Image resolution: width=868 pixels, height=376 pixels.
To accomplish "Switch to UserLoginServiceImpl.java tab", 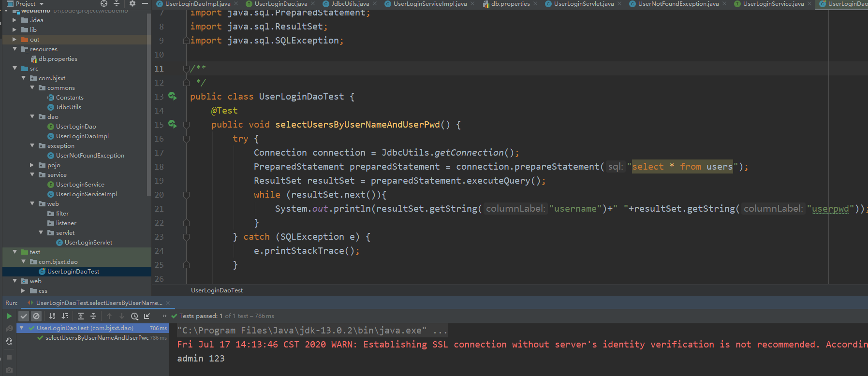I will [x=430, y=4].
